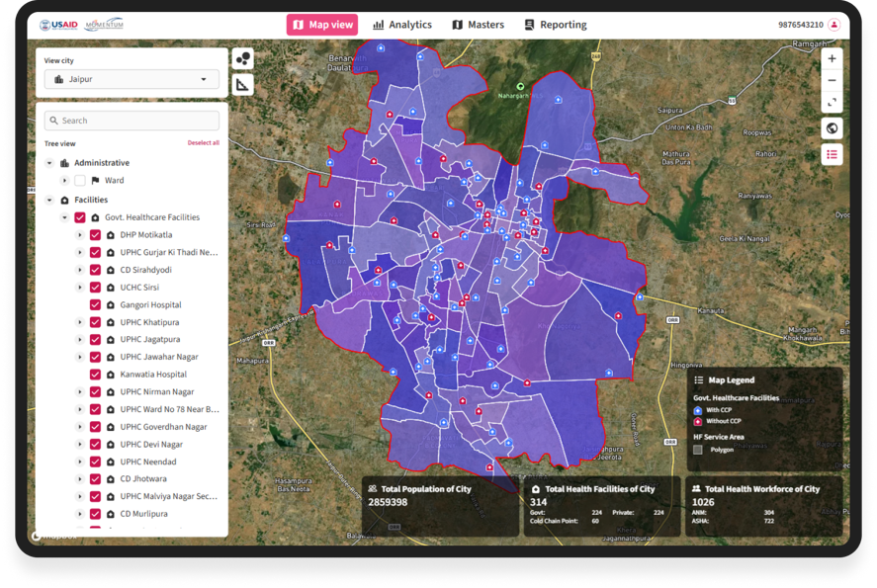
Task: Enter fullscreen map mode
Action: point(832,102)
